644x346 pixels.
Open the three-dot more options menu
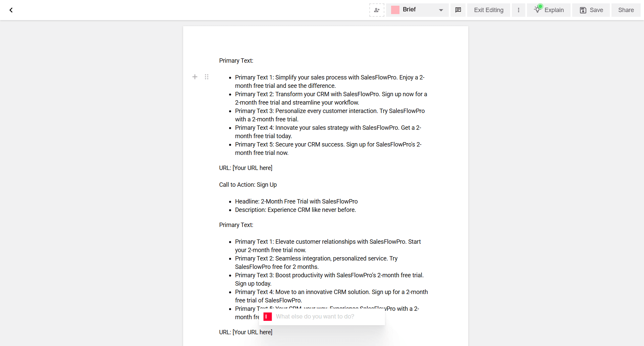pos(519,10)
